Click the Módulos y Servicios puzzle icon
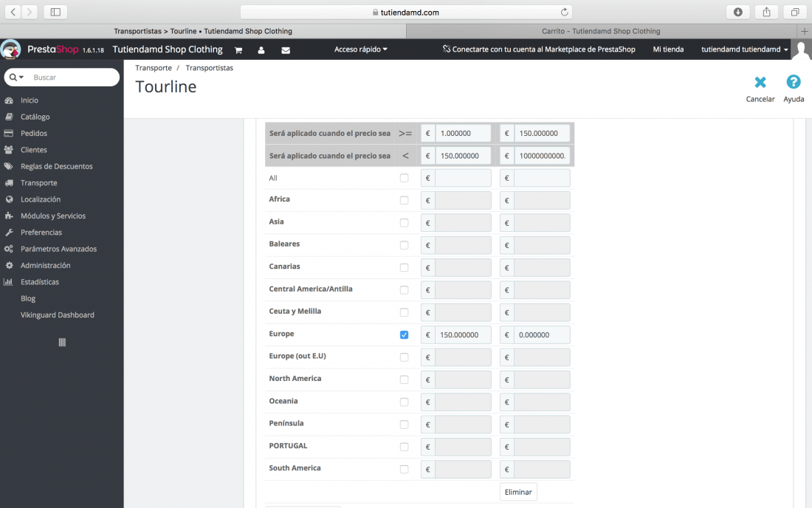Viewport: 812px width, 508px height. 9,216
